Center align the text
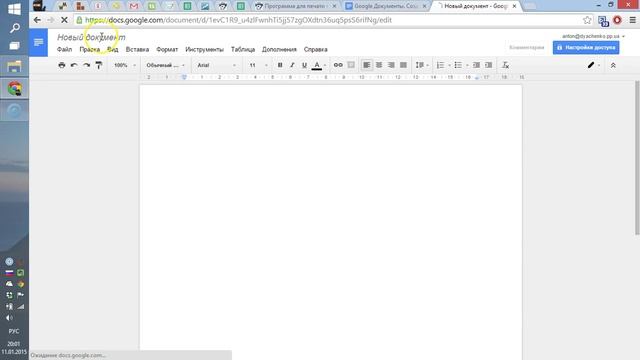Screen dimensions: 640x360 [x=379, y=65]
